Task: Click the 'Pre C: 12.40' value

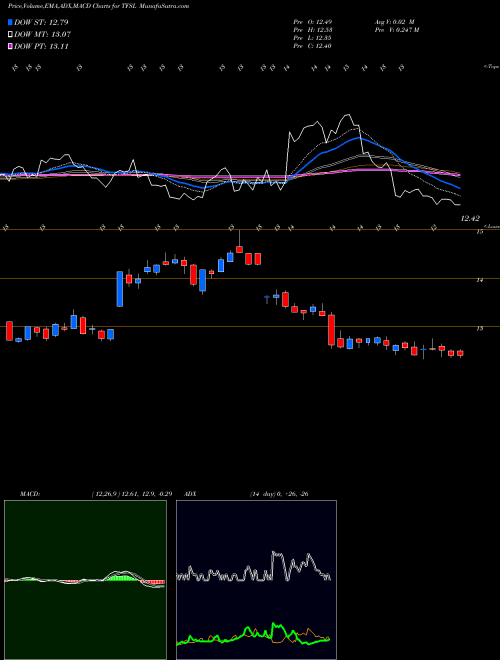Action: coord(312,46)
